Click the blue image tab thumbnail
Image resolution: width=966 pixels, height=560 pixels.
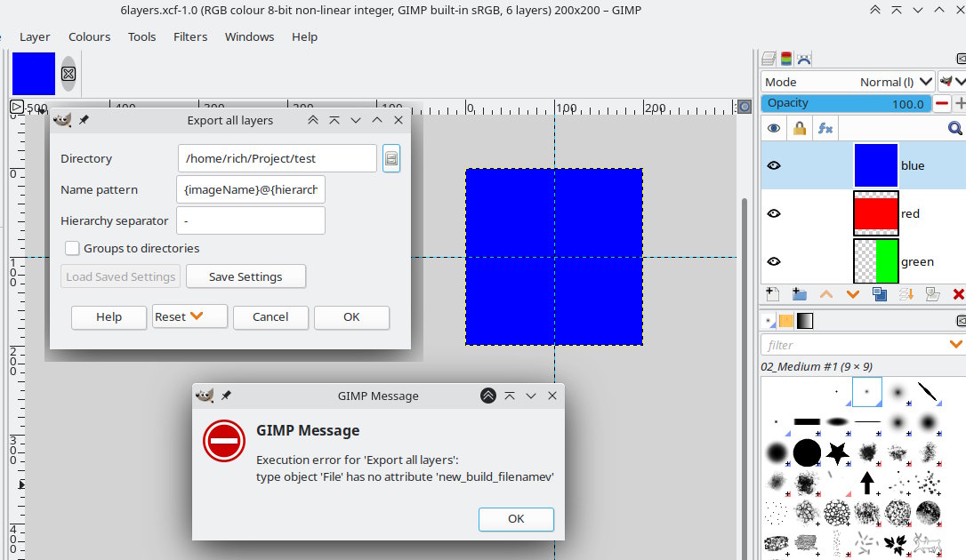(x=34, y=74)
